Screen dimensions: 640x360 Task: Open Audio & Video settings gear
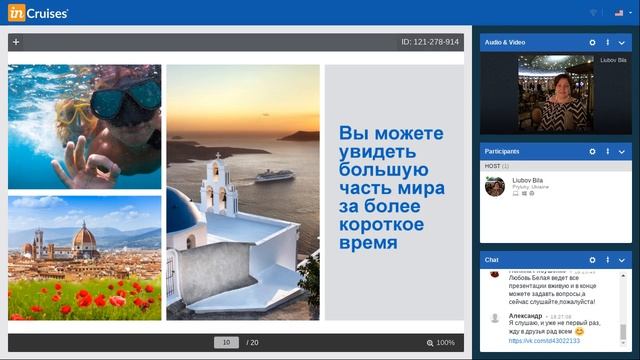click(x=592, y=42)
